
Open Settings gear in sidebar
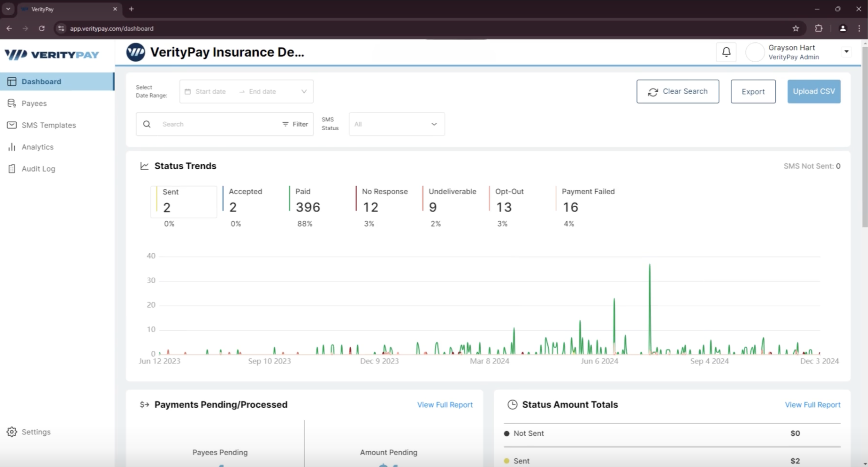pos(12,432)
